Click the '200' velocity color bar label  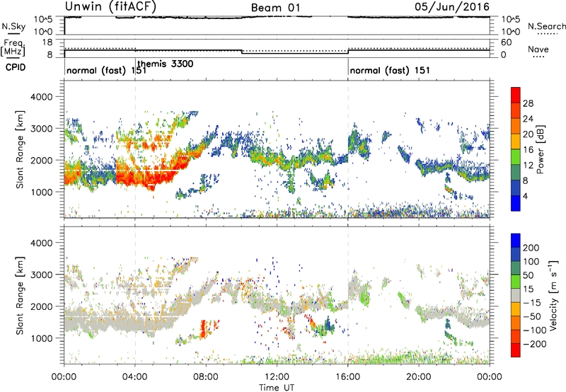click(x=531, y=248)
